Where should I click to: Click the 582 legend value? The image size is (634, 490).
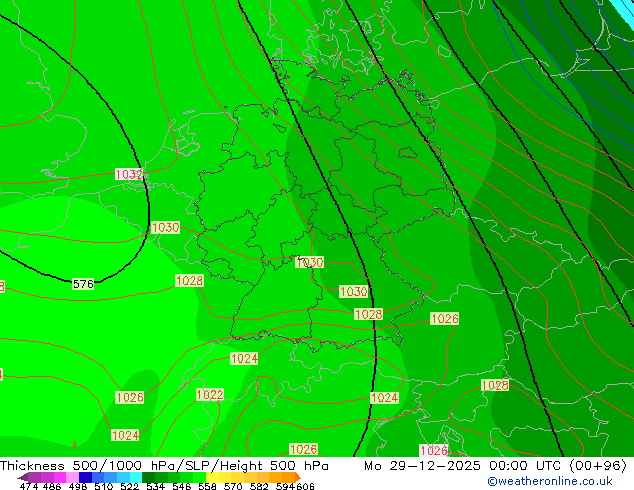pos(259,486)
